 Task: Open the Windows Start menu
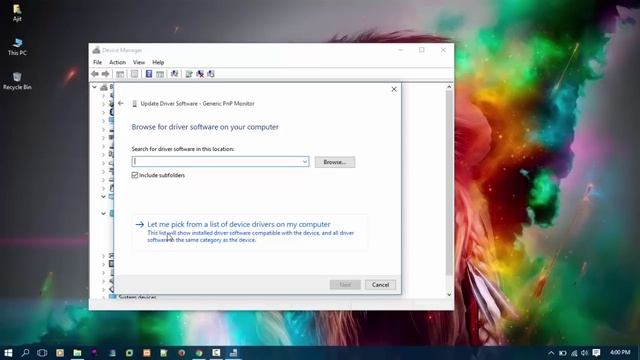8,353
